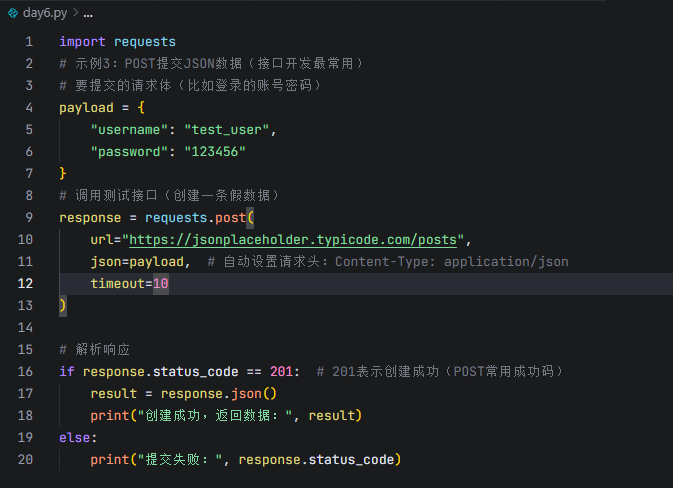Click 'result' argument on line 18
673x488 pixels.
[x=332, y=415]
